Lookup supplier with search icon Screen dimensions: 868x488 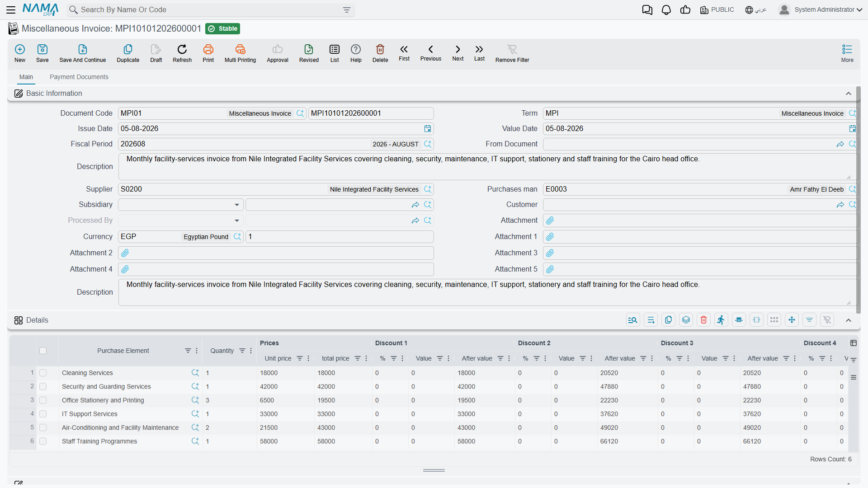coord(428,189)
